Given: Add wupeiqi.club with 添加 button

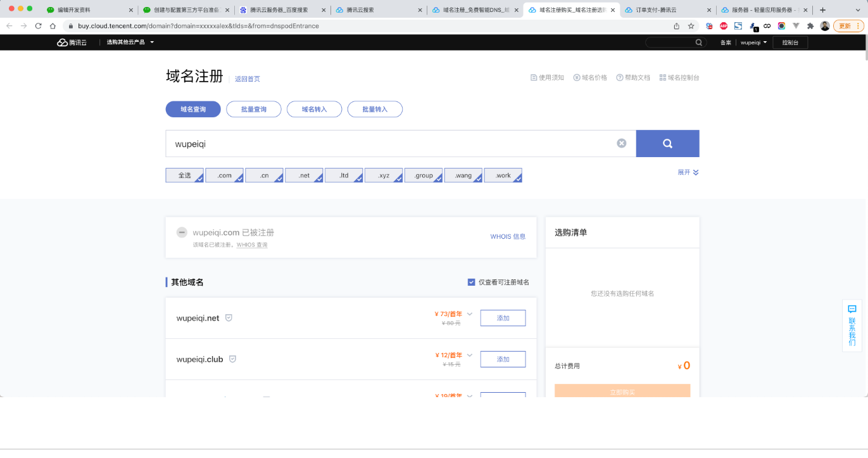Looking at the screenshot, I should (x=503, y=359).
